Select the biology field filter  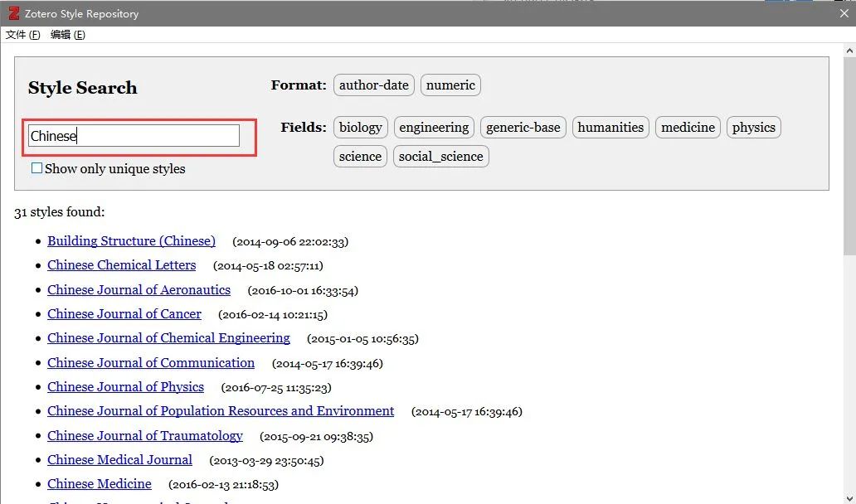tap(360, 127)
